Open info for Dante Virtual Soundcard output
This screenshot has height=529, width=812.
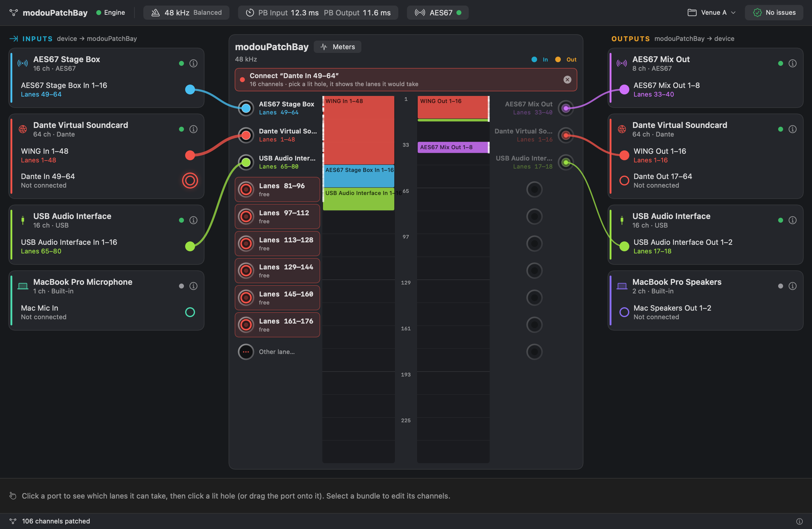click(793, 129)
